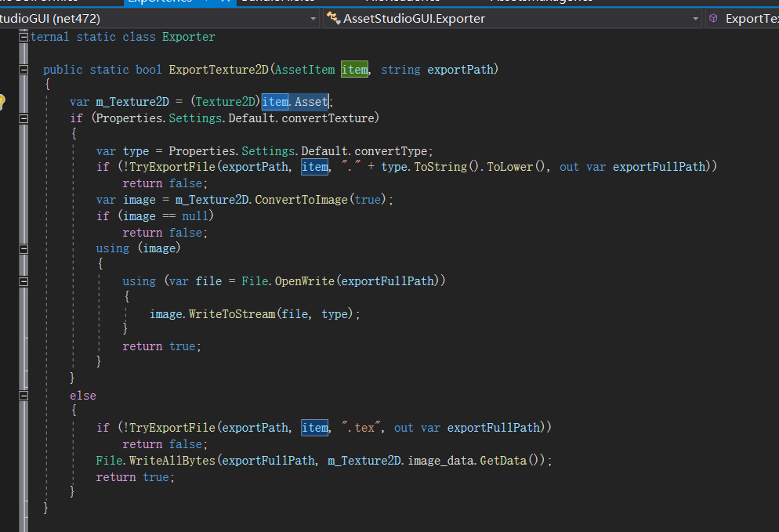The image size is (779, 532).
Task: Collapse the using (image) block
Action: tap(23, 248)
